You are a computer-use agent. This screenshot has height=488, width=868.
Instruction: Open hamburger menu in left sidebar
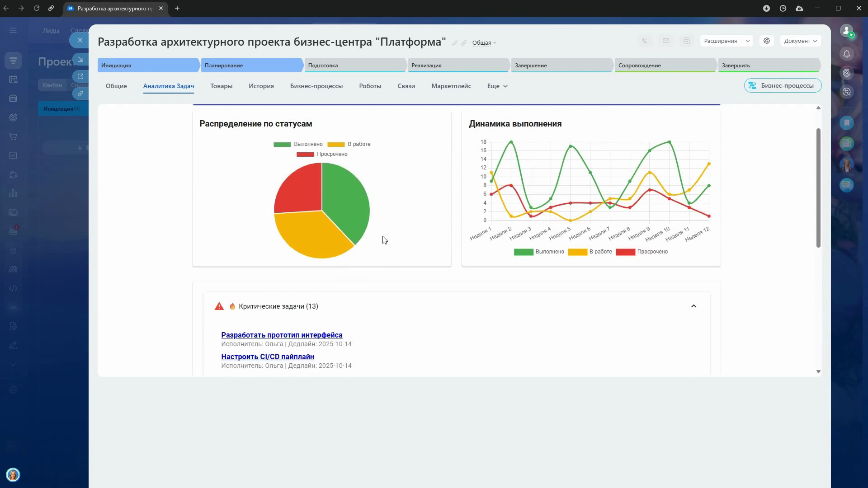13,30
